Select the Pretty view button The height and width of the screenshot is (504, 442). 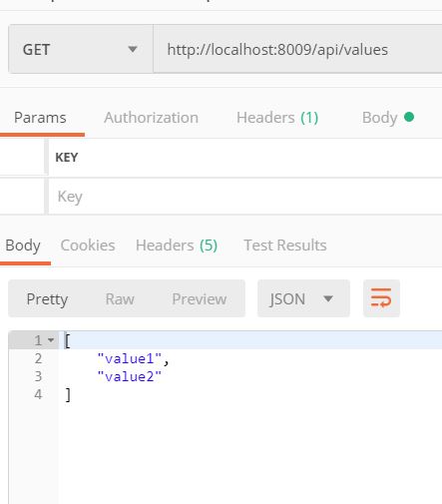coord(47,299)
